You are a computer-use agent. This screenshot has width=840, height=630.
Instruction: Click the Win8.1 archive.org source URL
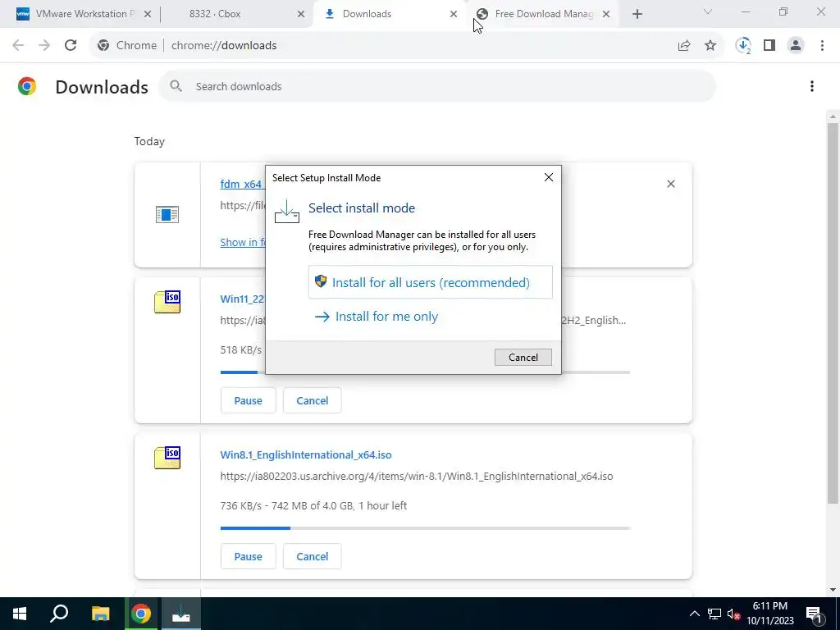click(x=416, y=477)
